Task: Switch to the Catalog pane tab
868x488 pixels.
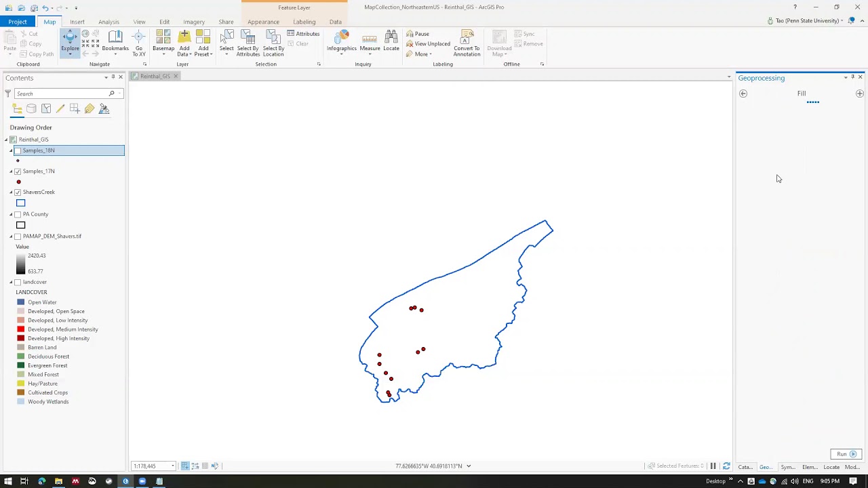Action: click(745, 467)
